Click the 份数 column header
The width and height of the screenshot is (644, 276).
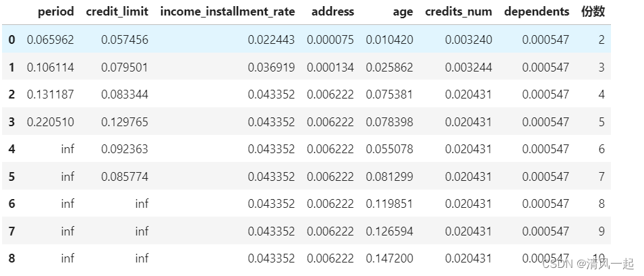pyautogui.click(x=593, y=12)
